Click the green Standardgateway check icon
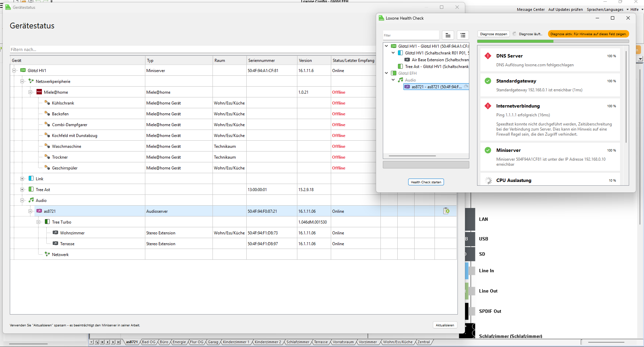The width and height of the screenshot is (644, 347). click(488, 81)
